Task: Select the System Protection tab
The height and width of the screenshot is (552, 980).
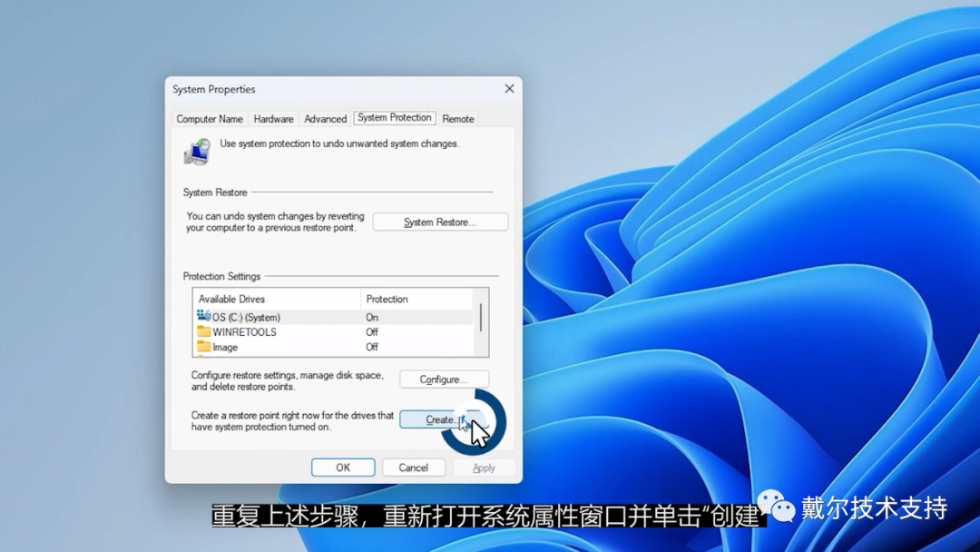Action: click(395, 117)
